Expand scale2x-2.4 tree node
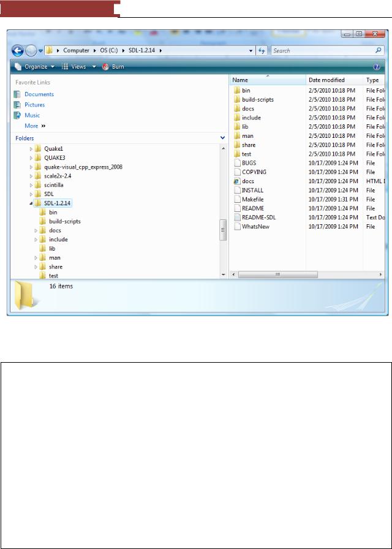Viewport: 392px width, 549px height. click(31, 176)
